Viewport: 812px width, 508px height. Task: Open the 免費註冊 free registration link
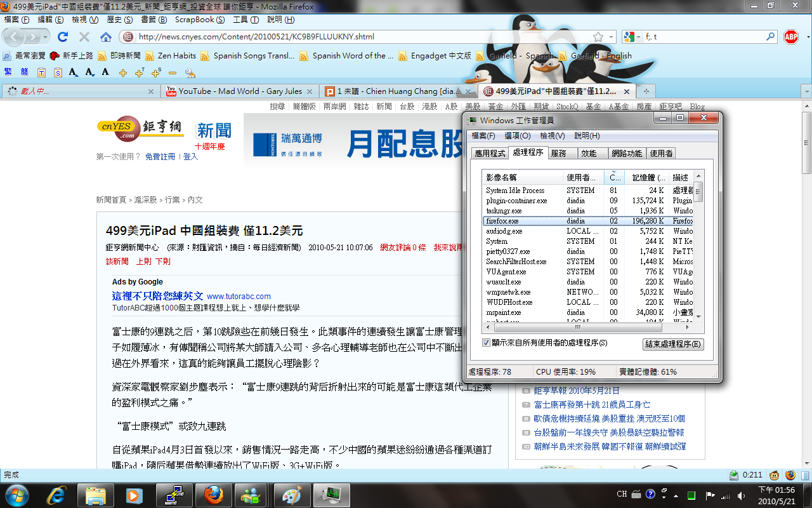click(160, 156)
